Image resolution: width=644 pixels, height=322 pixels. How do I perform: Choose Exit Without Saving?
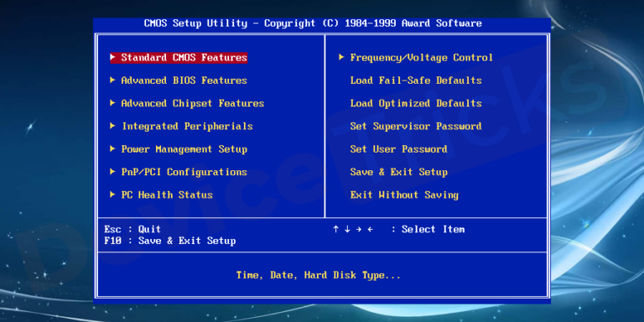[404, 195]
